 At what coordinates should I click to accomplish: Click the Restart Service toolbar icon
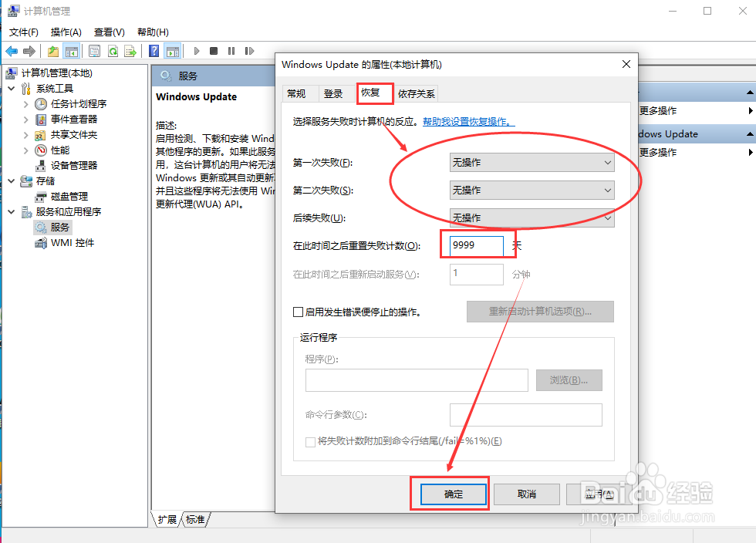[249, 51]
